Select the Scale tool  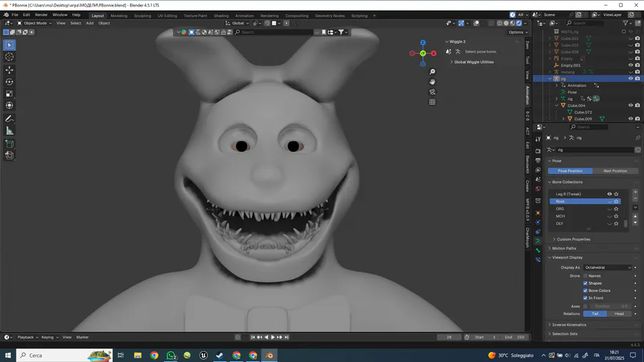(x=9, y=94)
